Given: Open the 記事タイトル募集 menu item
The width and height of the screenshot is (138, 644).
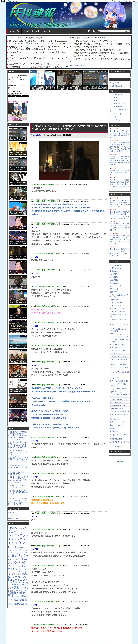Looking at the screenshot, I should point(32,31).
